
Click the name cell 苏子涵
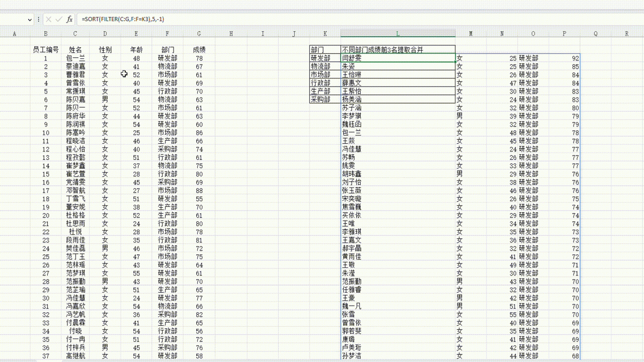398,108
